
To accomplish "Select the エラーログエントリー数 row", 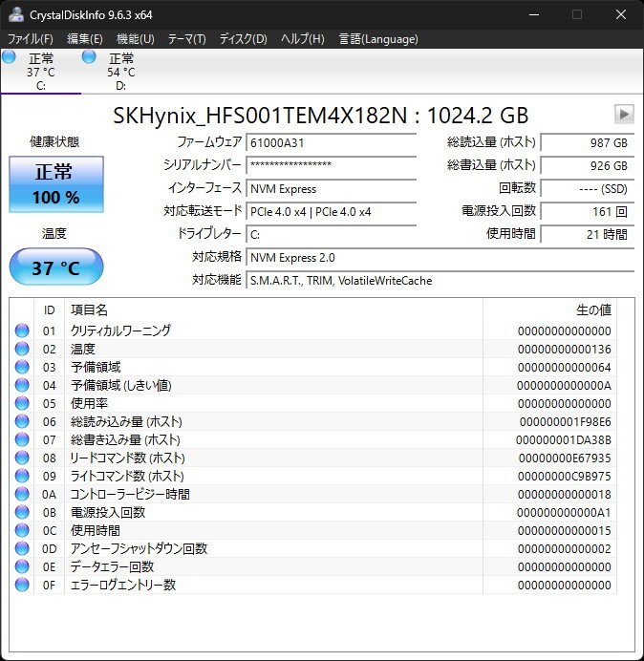I will (313, 585).
